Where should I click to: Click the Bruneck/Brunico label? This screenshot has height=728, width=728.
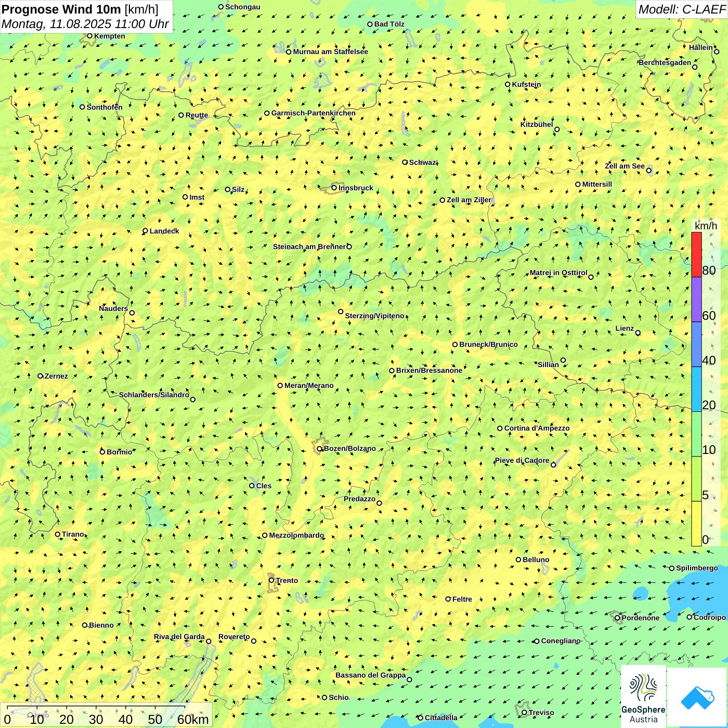[488, 344]
